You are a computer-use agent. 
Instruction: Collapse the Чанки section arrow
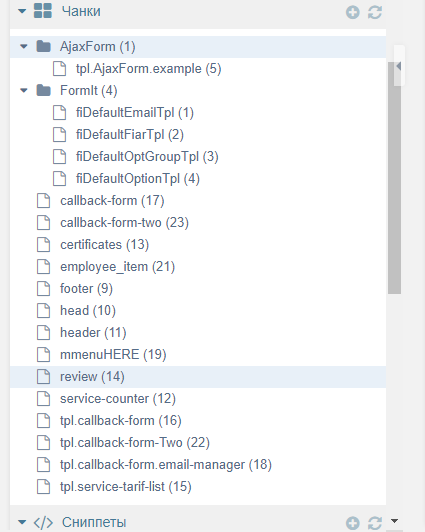coord(22,11)
